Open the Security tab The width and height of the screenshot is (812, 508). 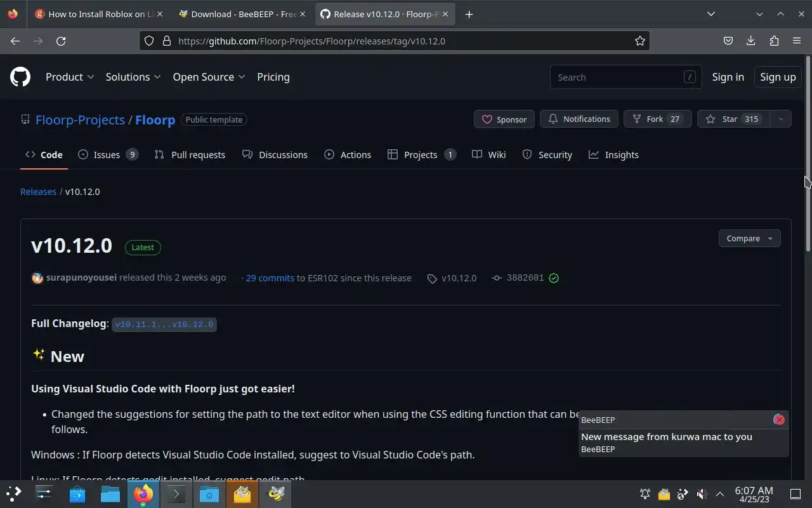[x=547, y=155]
